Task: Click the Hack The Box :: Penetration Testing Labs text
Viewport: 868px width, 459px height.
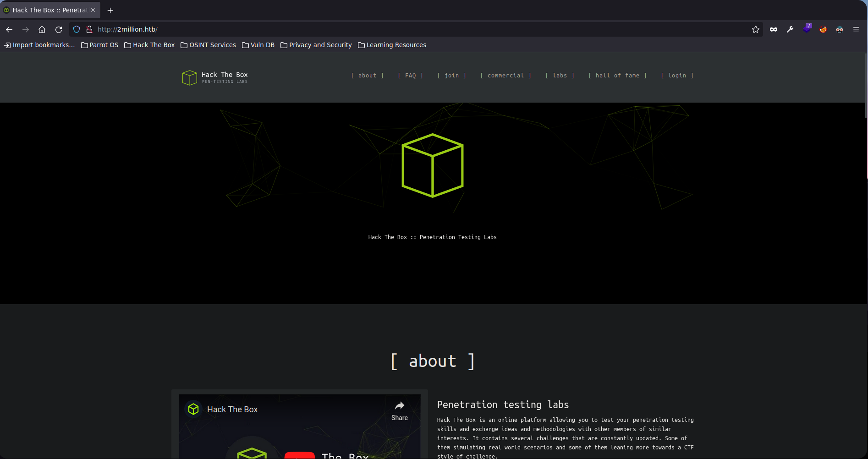Action: point(432,237)
